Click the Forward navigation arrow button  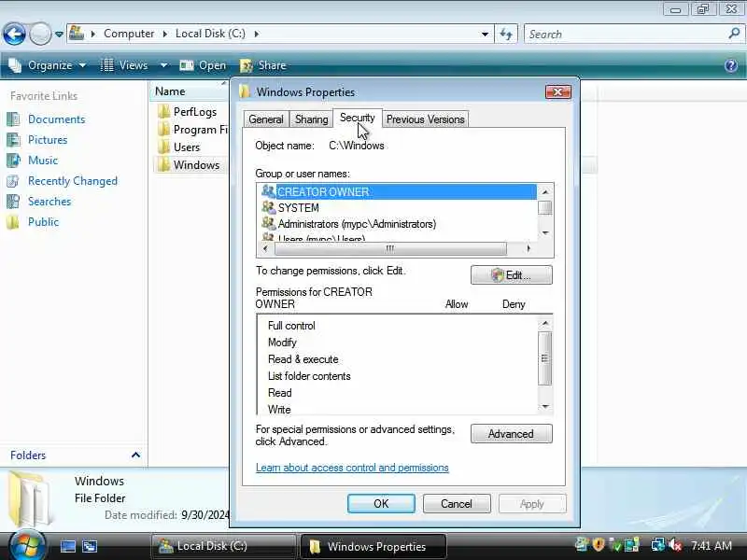pos(40,34)
